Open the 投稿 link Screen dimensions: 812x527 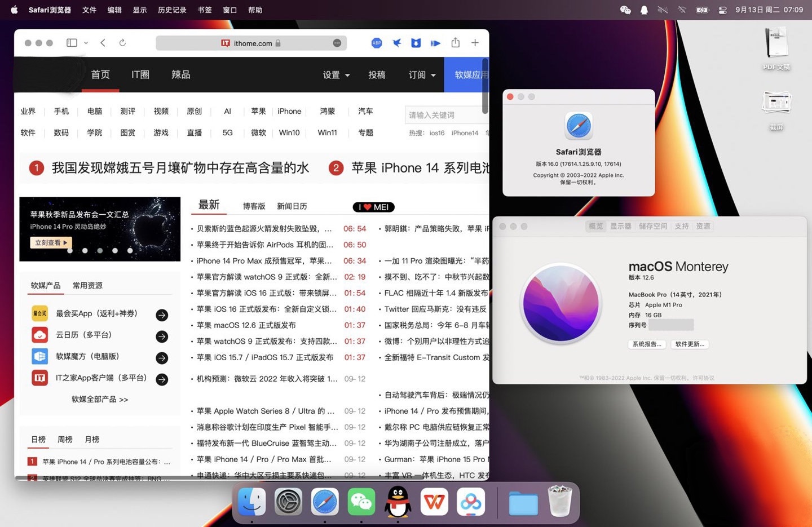coord(377,75)
